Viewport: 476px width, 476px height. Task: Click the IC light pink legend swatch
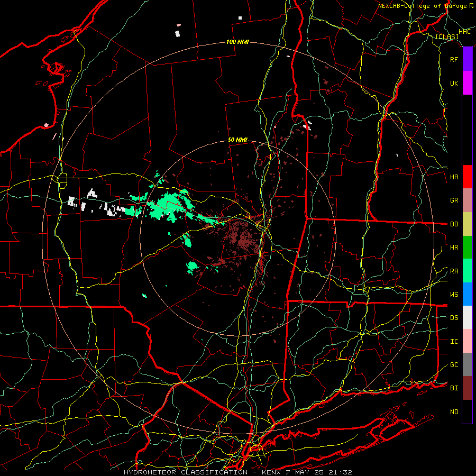[467, 341]
